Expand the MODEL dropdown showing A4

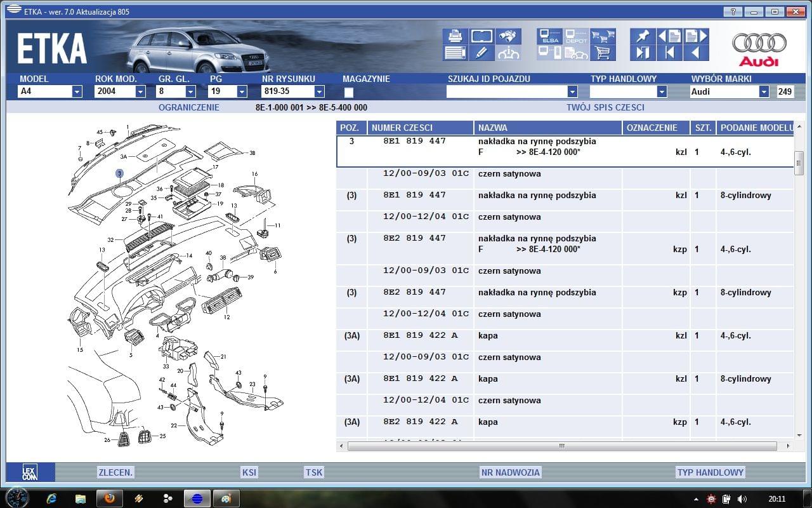[77, 91]
